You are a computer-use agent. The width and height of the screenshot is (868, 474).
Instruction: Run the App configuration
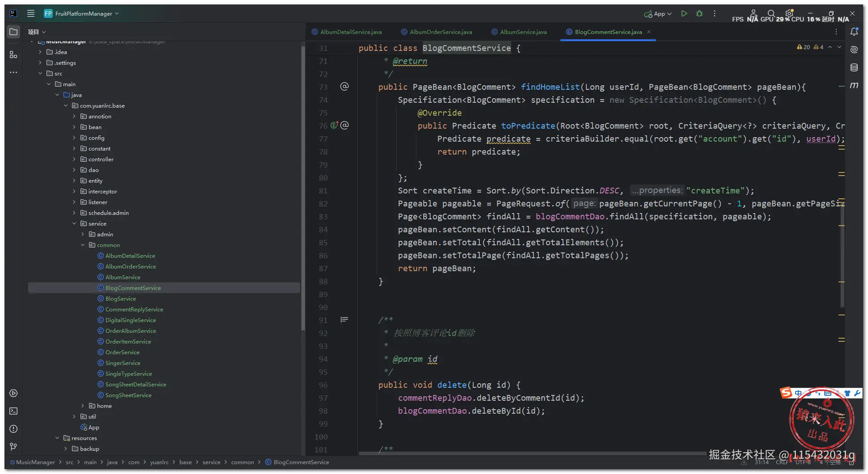pyautogui.click(x=684, y=13)
